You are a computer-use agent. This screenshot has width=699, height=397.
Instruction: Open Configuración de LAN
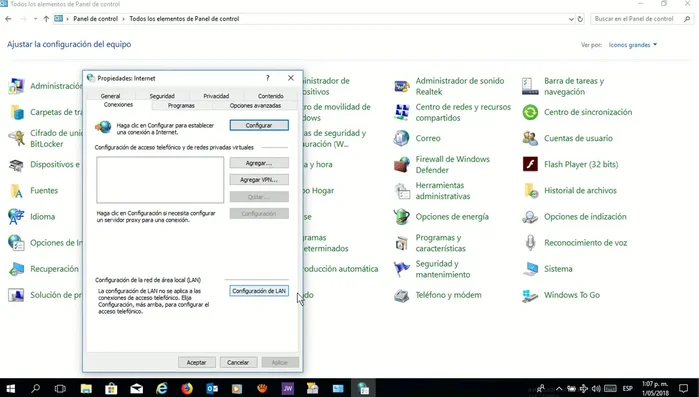point(259,291)
